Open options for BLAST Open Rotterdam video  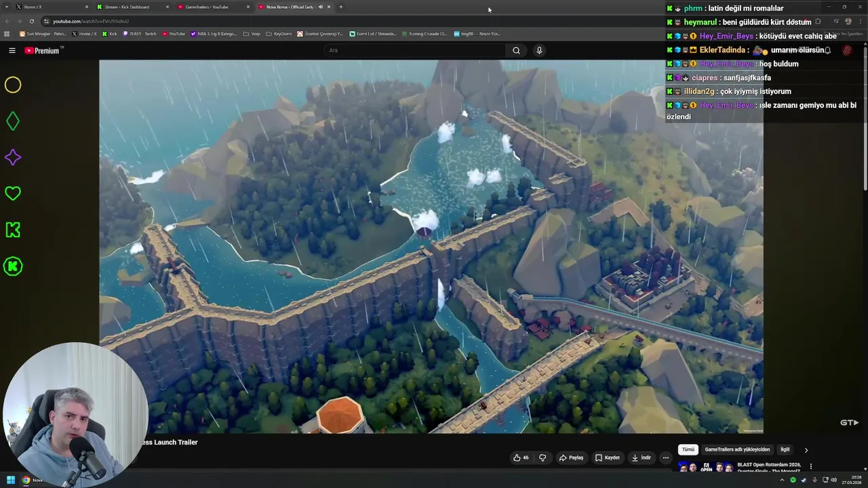click(810, 466)
